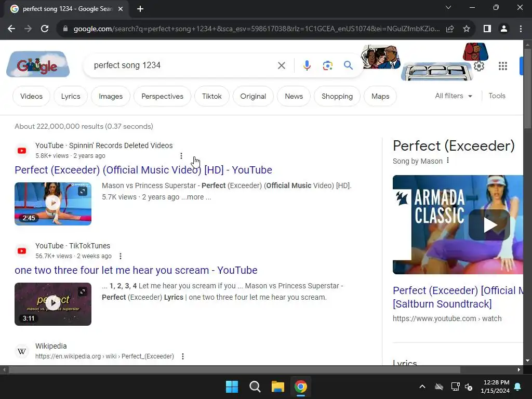Open notifications bell in taskbar
532x399 pixels.
(x=518, y=387)
